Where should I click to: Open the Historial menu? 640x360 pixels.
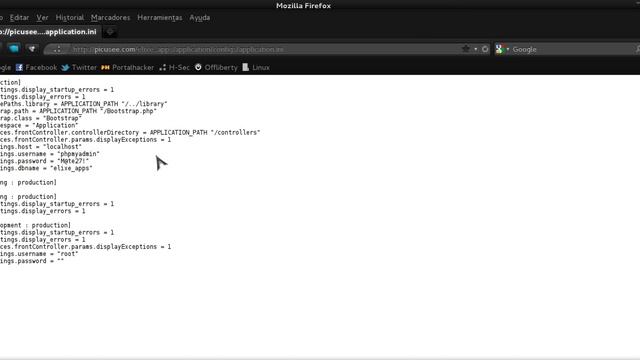click(70, 18)
